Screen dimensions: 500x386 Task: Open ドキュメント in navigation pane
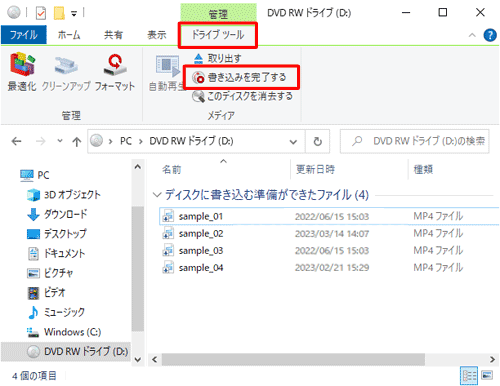tap(56, 254)
